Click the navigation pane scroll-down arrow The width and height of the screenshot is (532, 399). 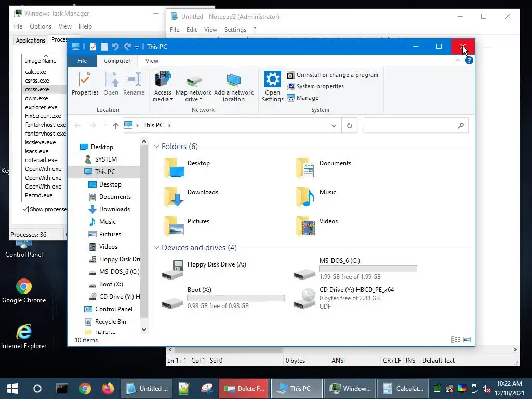click(x=144, y=330)
